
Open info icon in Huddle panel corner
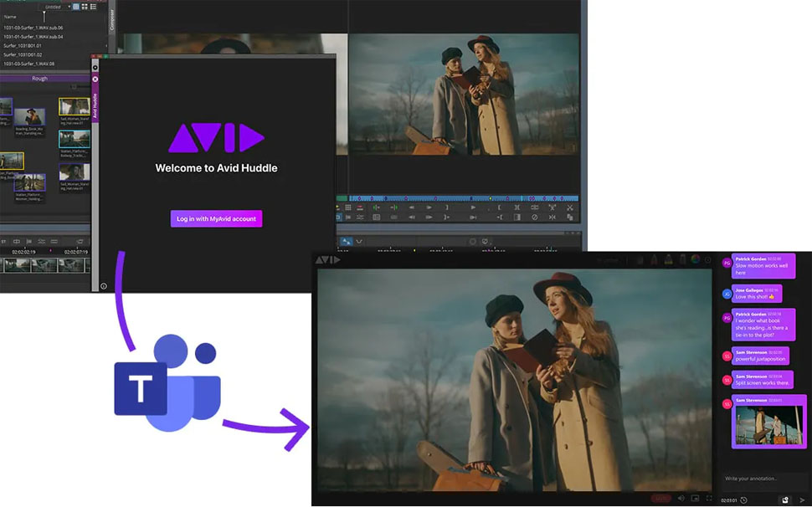[104, 286]
